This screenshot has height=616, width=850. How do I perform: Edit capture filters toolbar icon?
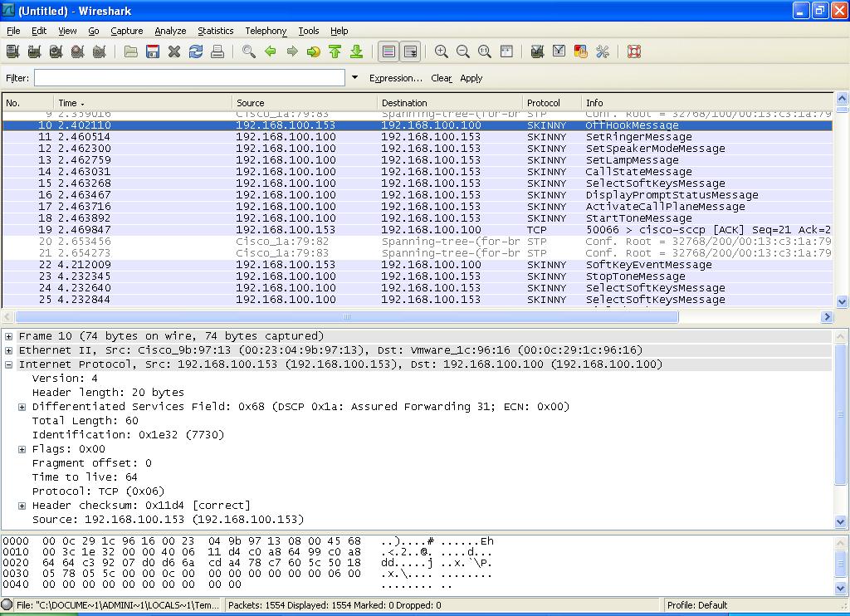pyautogui.click(x=537, y=51)
